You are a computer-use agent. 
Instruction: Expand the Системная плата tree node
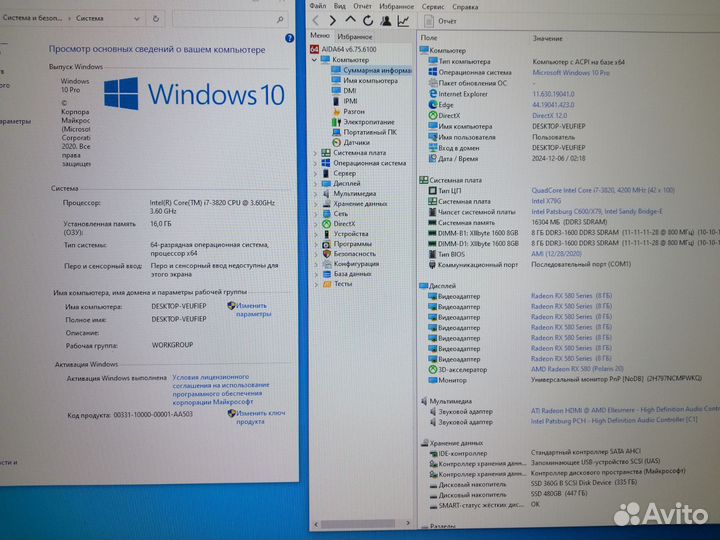315,153
